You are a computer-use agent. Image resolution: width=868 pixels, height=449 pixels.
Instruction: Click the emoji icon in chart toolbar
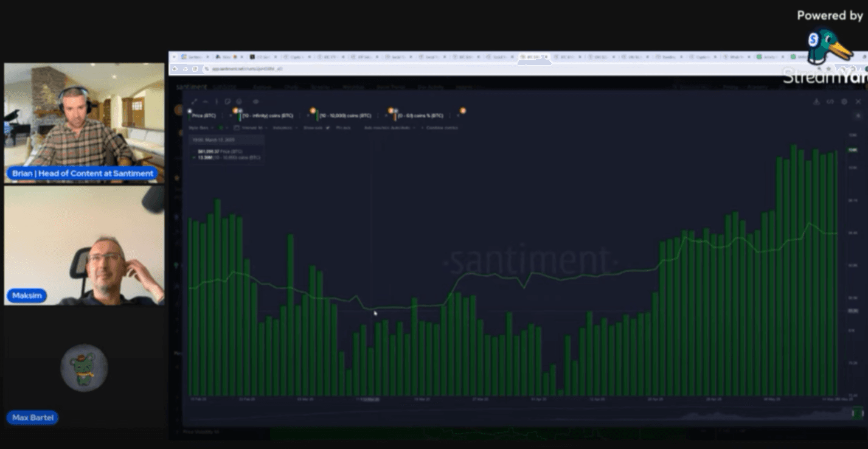pos(239,102)
